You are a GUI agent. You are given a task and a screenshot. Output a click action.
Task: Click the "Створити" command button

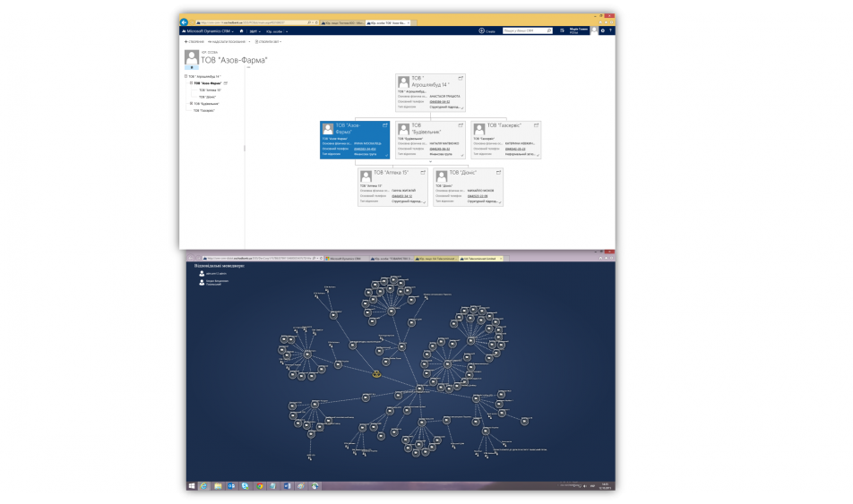click(194, 41)
